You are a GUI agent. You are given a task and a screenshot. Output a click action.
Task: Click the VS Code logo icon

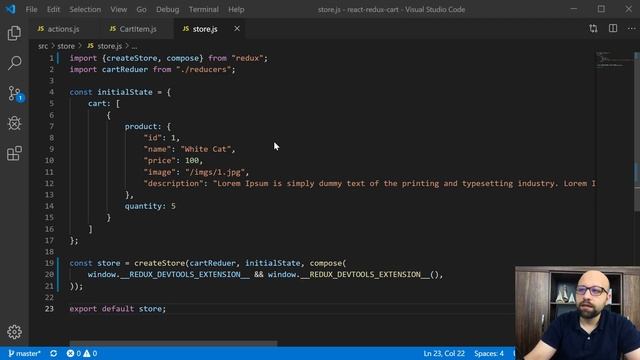pyautogui.click(x=10, y=9)
